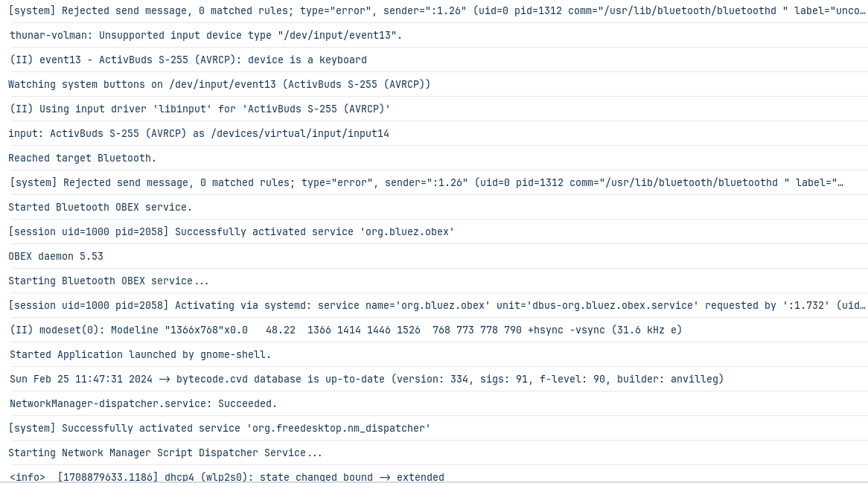This screenshot has width=868, height=483.
Task: Select 'Activating via systemd' session log row
Action: 434,305
